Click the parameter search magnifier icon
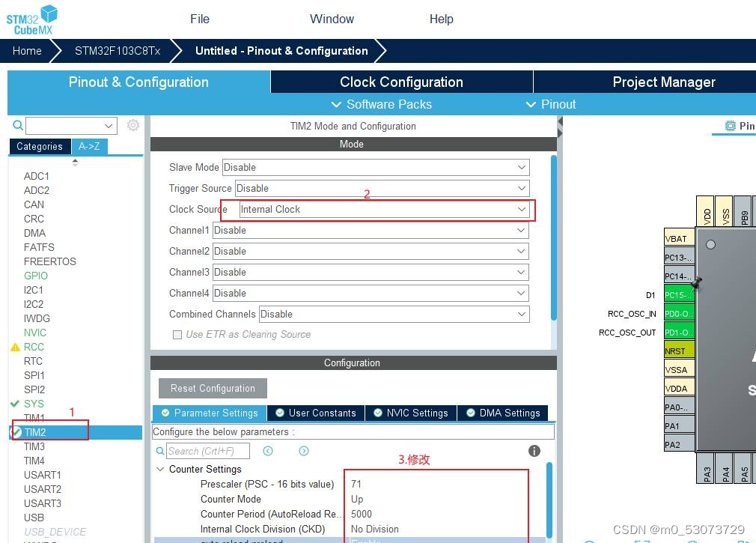 coord(160,451)
